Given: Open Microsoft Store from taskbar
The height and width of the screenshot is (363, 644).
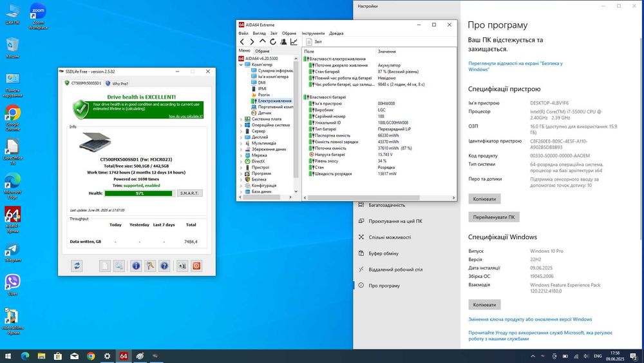Looking at the screenshot, I should (x=58, y=356).
